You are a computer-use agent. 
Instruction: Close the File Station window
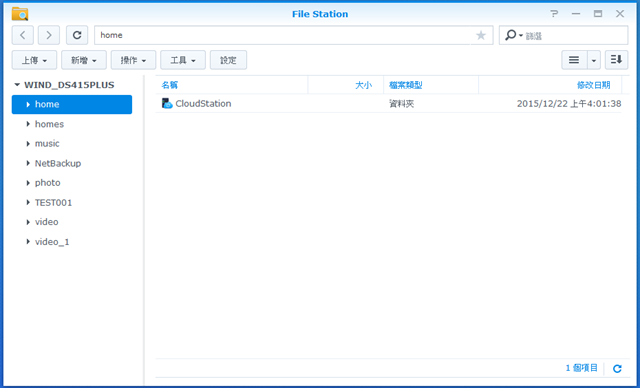[x=620, y=14]
